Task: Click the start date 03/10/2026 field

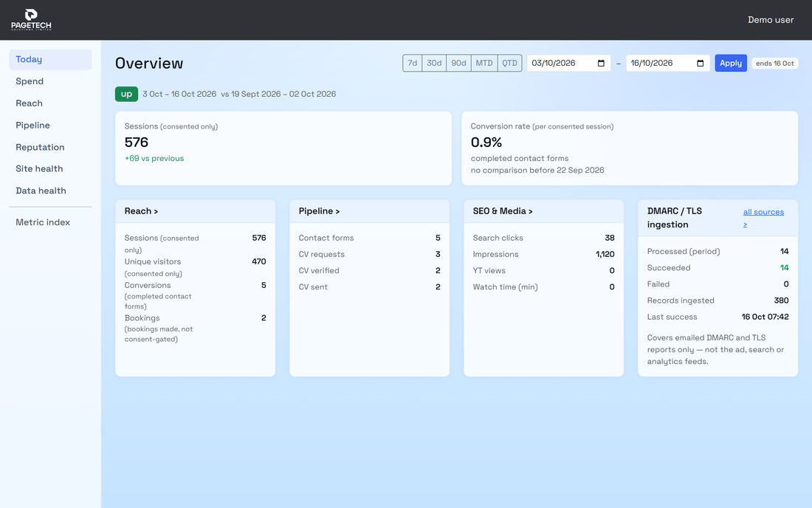Action: 568,63
